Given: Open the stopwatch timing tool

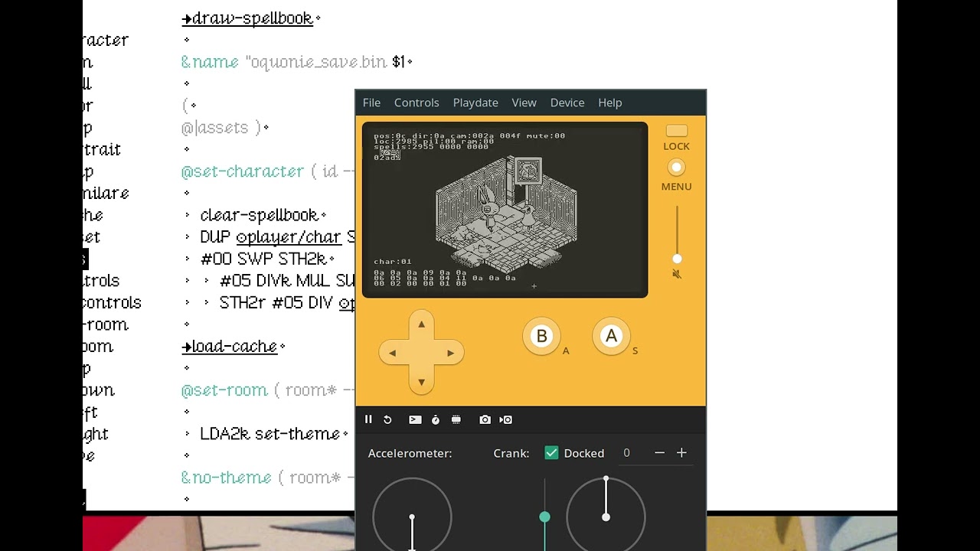Looking at the screenshot, I should (436, 419).
